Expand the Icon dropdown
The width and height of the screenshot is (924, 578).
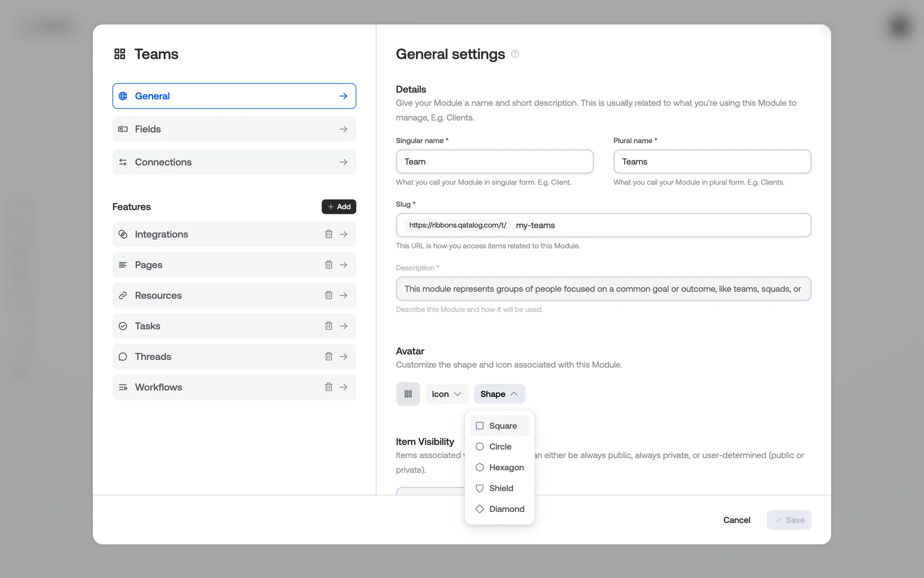[x=446, y=394]
